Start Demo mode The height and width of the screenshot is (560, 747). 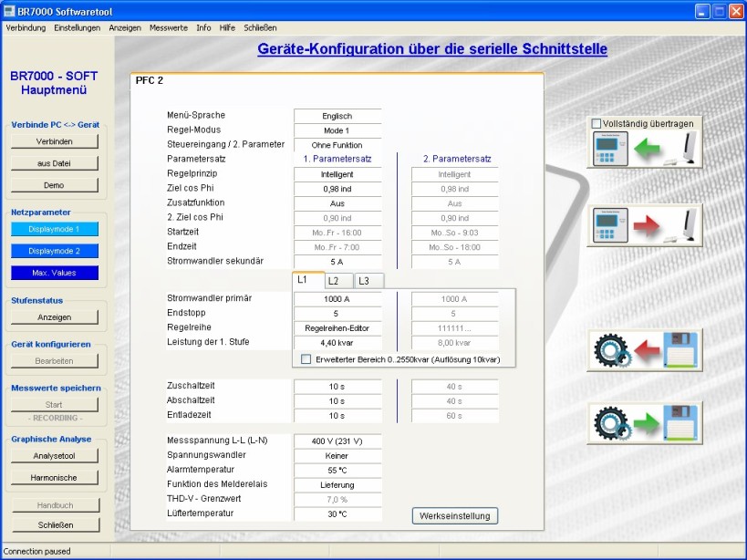click(x=55, y=185)
